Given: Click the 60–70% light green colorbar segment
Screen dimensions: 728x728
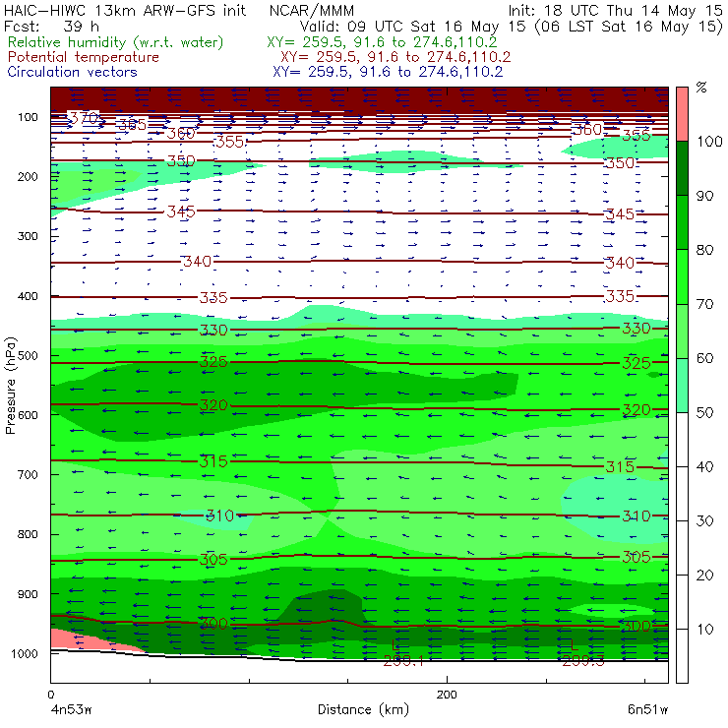Looking at the screenshot, I should point(682,331).
